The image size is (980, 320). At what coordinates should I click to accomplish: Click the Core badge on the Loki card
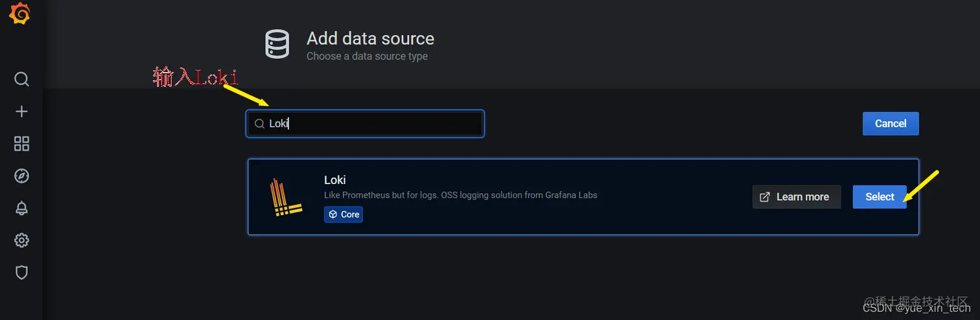coord(344,214)
